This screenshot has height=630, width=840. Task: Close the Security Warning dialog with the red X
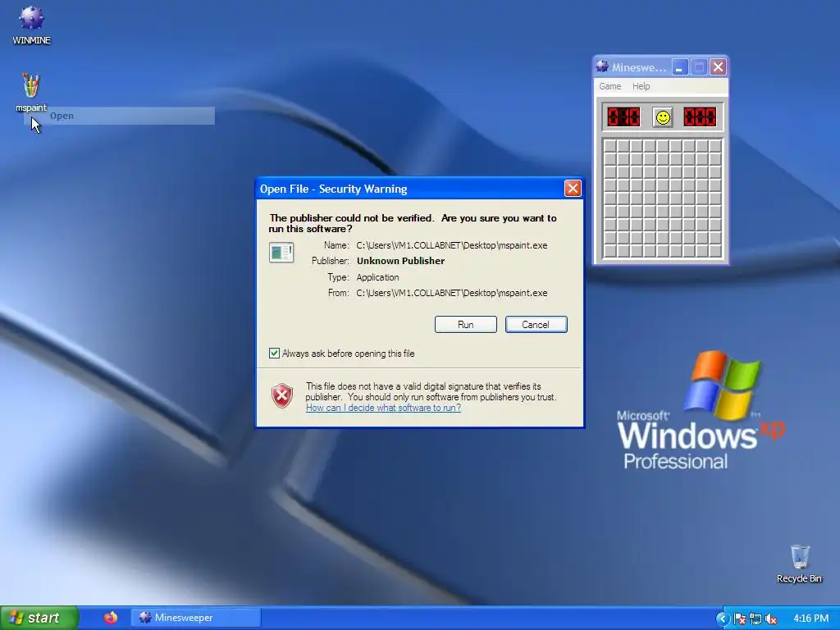coord(573,189)
